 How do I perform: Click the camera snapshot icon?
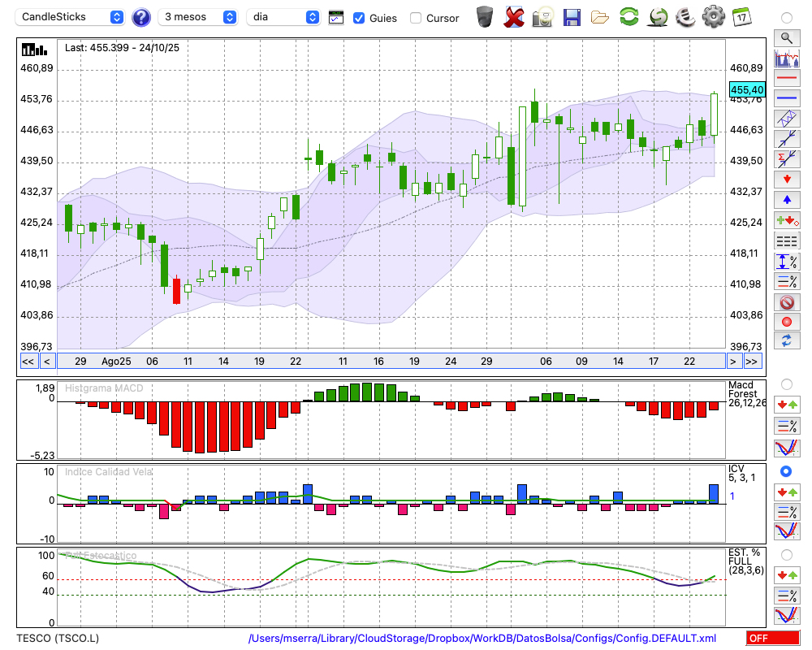coord(542,17)
